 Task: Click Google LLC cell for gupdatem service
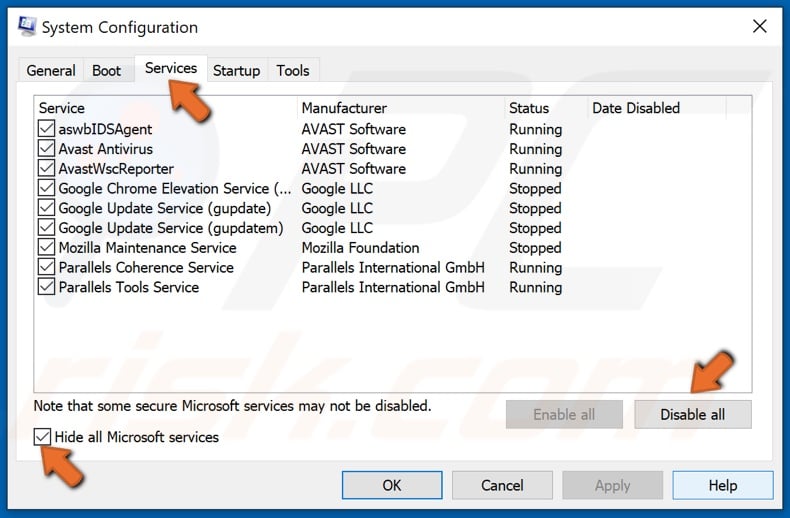pyautogui.click(x=337, y=228)
